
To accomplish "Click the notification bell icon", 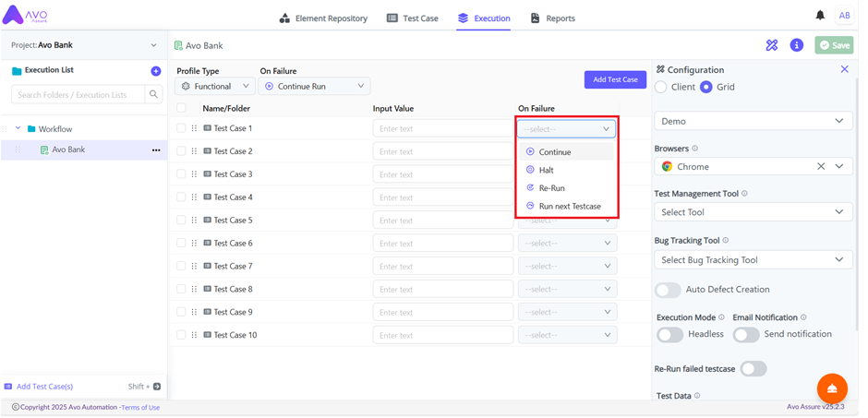I will pyautogui.click(x=820, y=16).
